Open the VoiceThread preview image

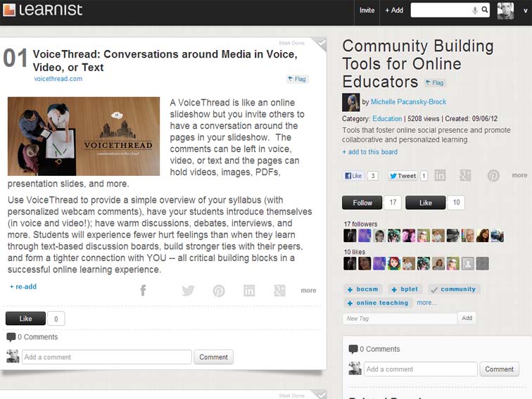pyautogui.click(x=84, y=137)
